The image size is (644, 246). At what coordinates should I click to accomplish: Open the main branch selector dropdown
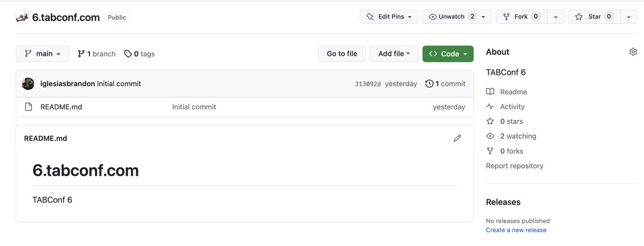[42, 54]
